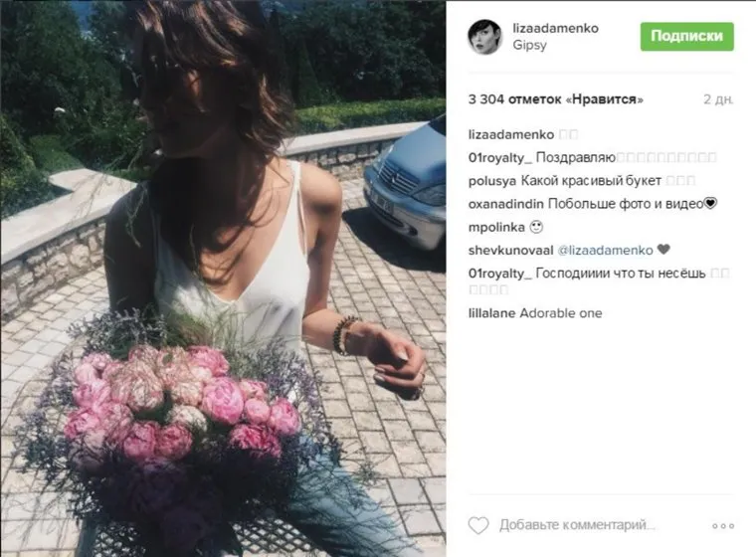Open 01royalty_ profile from Поздравляю comment
The height and width of the screenshot is (557, 756).
(x=500, y=158)
